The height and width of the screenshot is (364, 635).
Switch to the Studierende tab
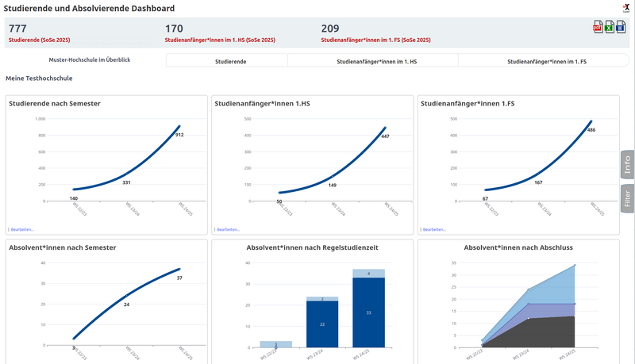pos(226,60)
